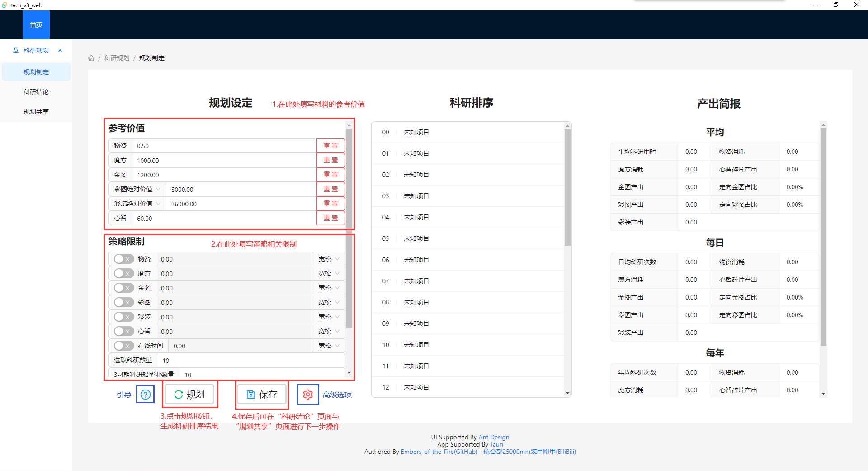Viewport: 868px width, 471px height.
Task: Reset the 魔方 reference value
Action: click(x=330, y=160)
